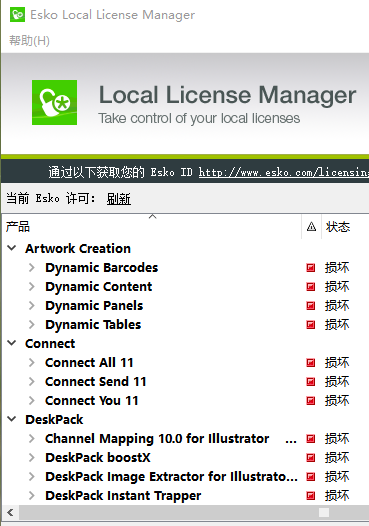Expand the Connect Send 11 item
This screenshot has width=369, height=526.
[x=32, y=381]
